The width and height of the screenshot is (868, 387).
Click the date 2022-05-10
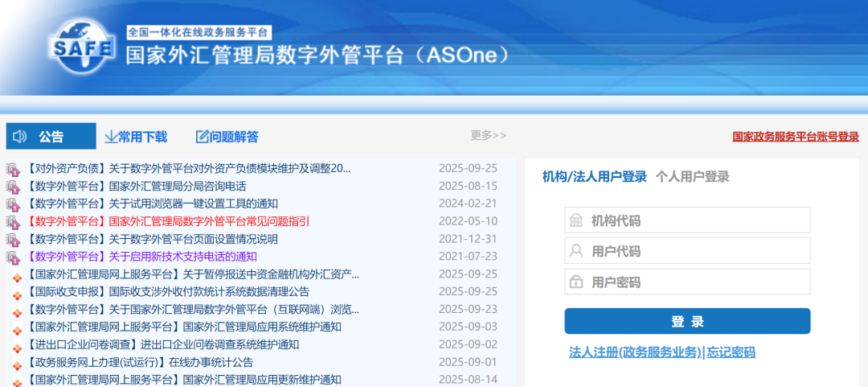click(x=468, y=222)
